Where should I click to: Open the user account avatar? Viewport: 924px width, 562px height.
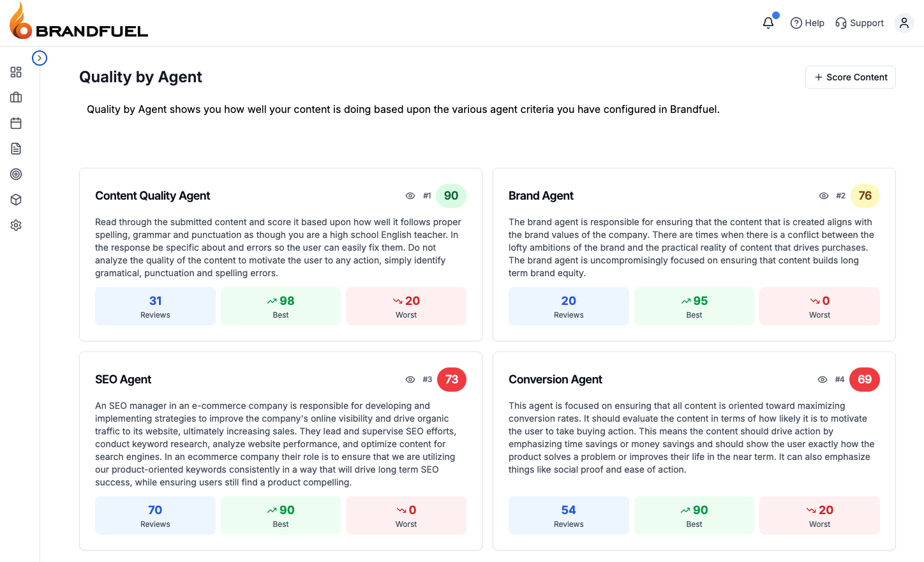[x=904, y=22]
